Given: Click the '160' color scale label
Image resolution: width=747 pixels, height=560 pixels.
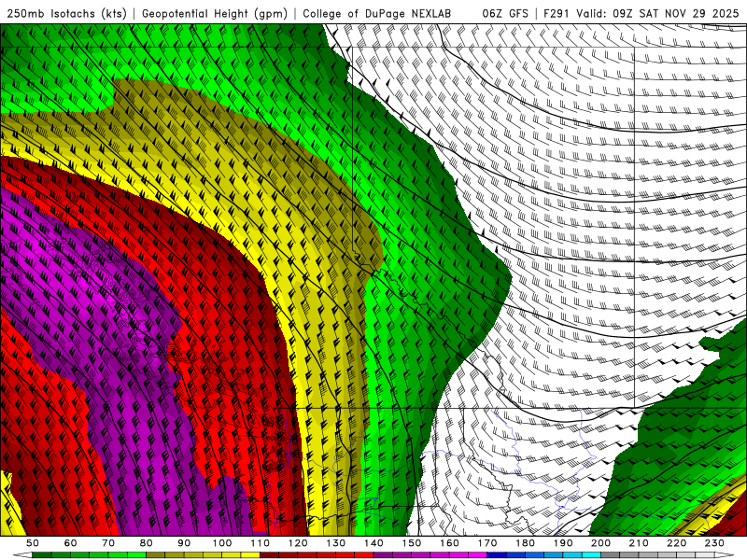Looking at the screenshot, I should 449,543.
